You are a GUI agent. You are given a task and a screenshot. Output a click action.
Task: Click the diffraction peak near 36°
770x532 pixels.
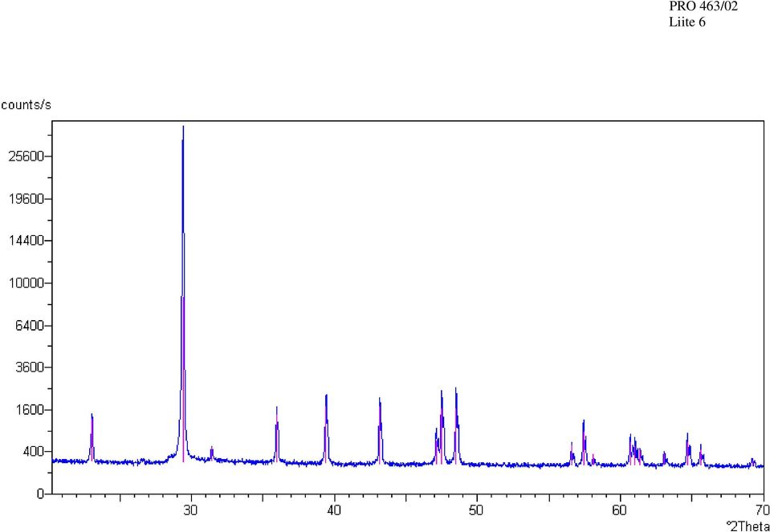277,434
